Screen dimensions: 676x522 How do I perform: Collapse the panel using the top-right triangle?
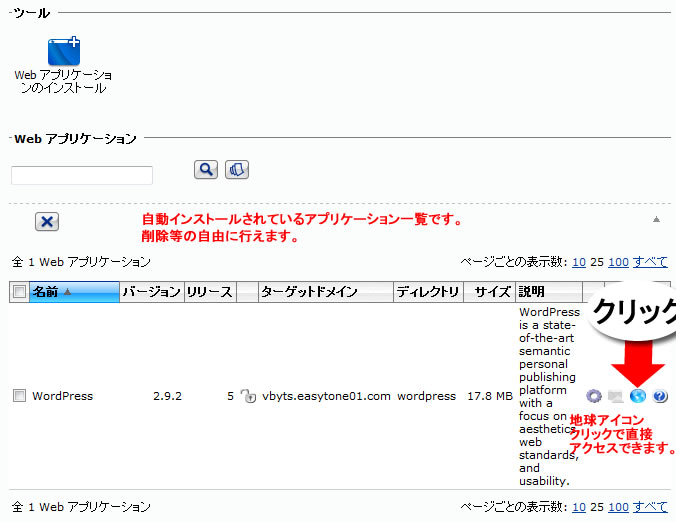pyautogui.click(x=657, y=218)
